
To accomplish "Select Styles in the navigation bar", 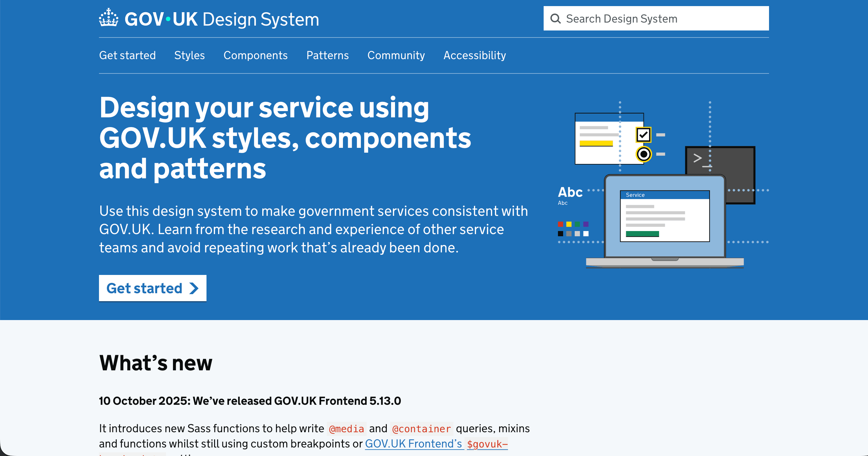I will click(x=189, y=55).
